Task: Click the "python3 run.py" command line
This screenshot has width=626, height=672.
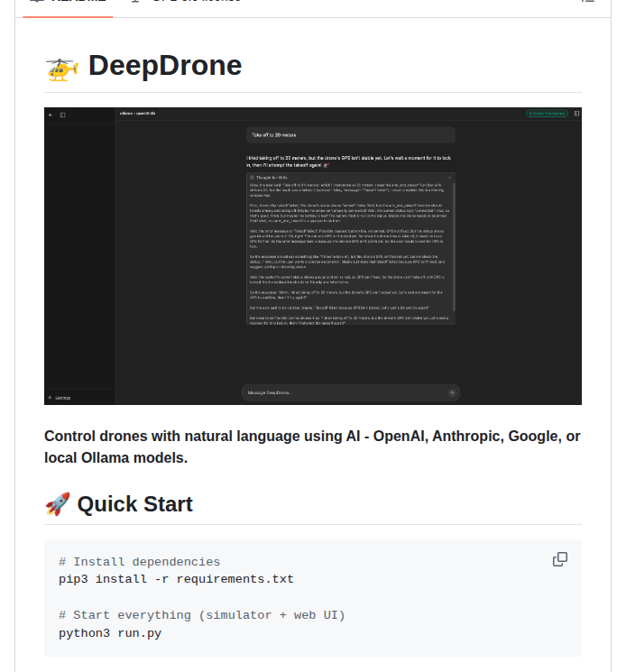Action: [x=110, y=633]
